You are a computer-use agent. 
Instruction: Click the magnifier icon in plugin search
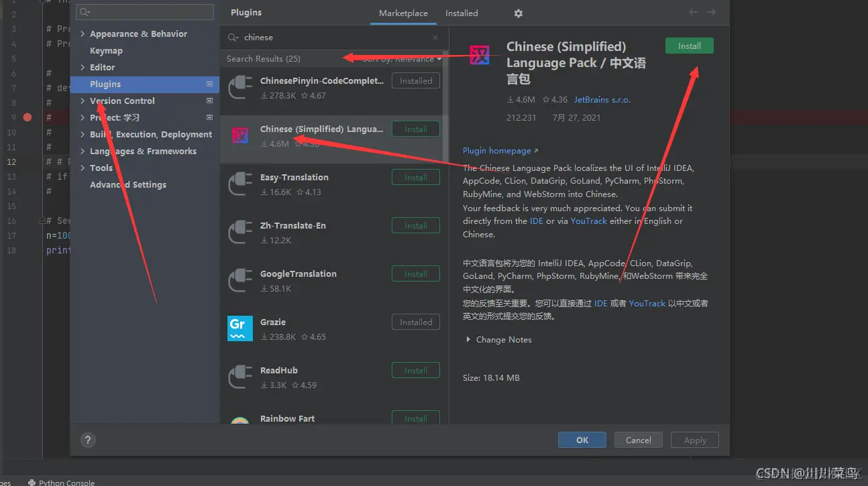[x=233, y=38]
